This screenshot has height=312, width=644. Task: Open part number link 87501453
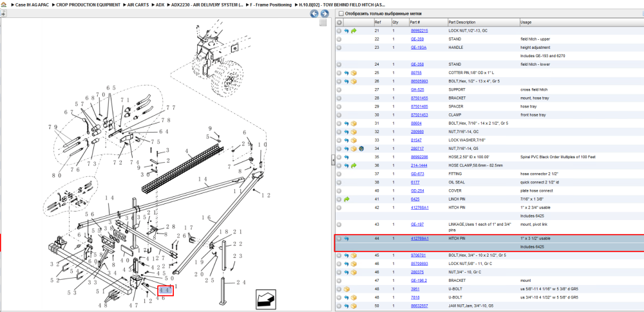click(419, 115)
